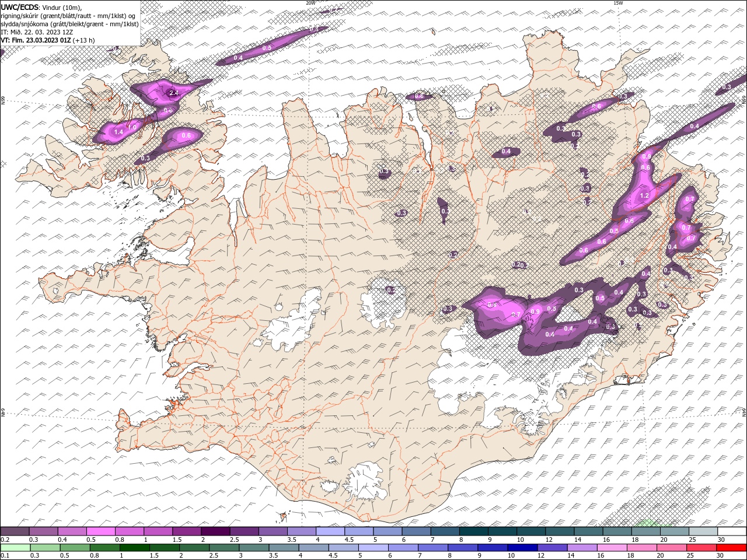Pick the white swatch ending the top legend row
The height and width of the screenshot is (560, 747).
(731, 531)
